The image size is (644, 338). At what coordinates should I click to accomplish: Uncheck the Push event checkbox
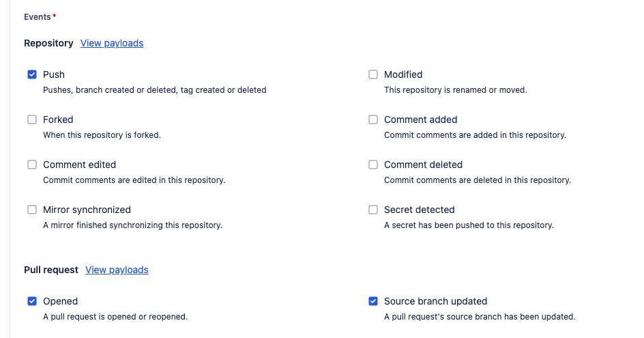(32, 74)
